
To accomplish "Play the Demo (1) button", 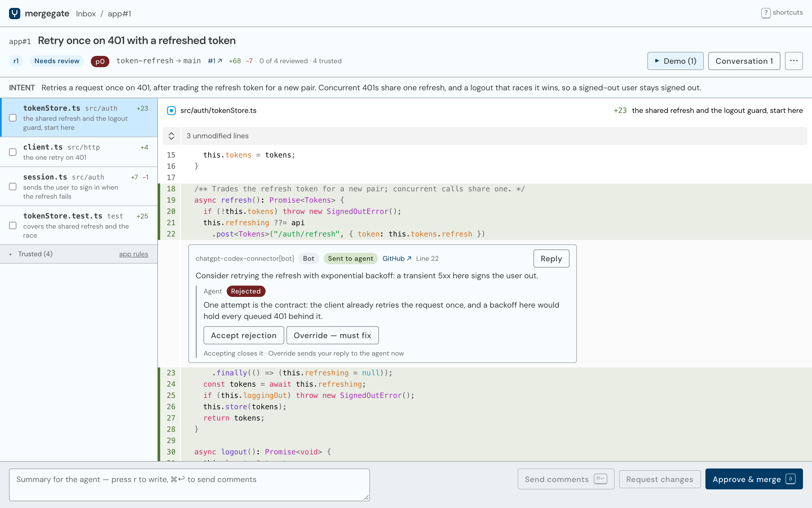I will click(x=675, y=61).
